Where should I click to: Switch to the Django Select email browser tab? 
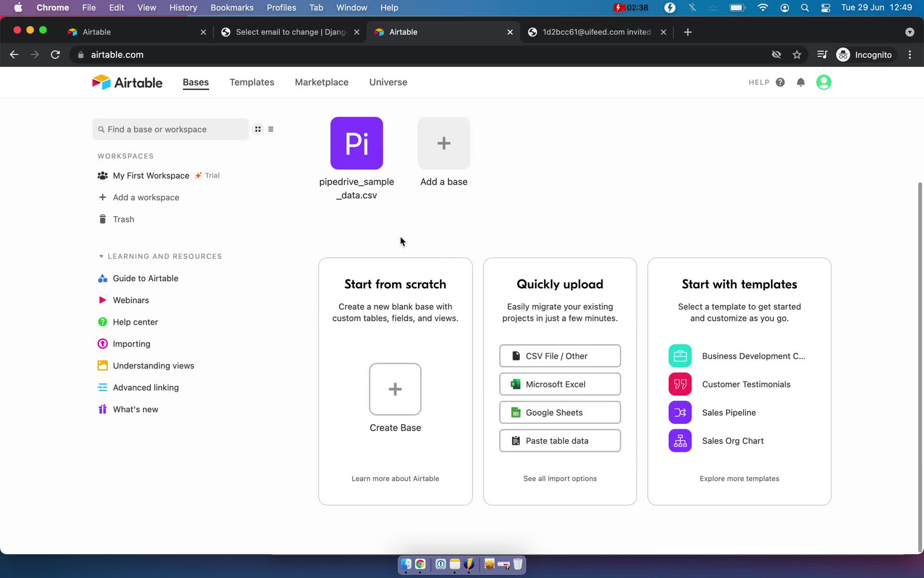tap(290, 32)
